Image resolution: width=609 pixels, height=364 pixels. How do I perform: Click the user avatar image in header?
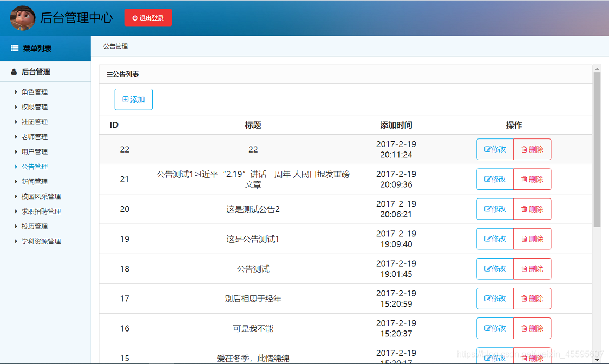pos(23,18)
